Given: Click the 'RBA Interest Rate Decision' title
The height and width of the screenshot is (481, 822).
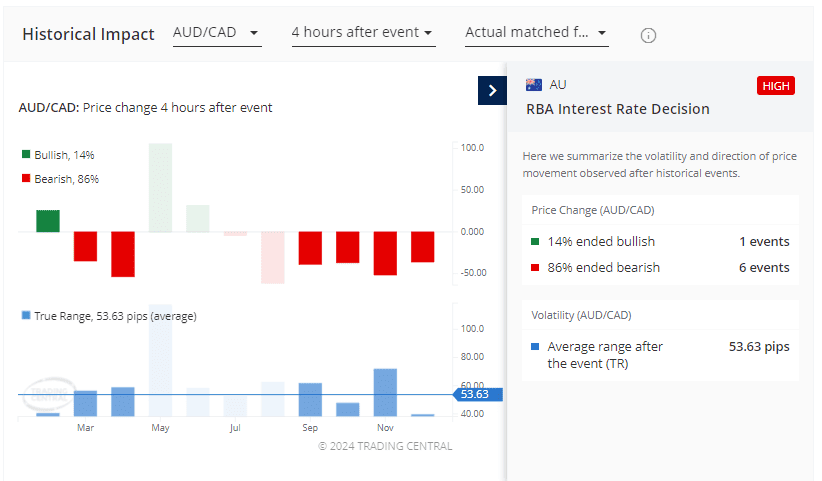Looking at the screenshot, I should 618,109.
